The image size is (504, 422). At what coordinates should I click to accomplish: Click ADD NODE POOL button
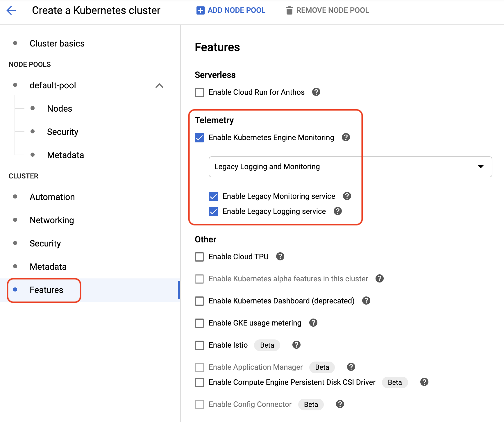(x=231, y=10)
